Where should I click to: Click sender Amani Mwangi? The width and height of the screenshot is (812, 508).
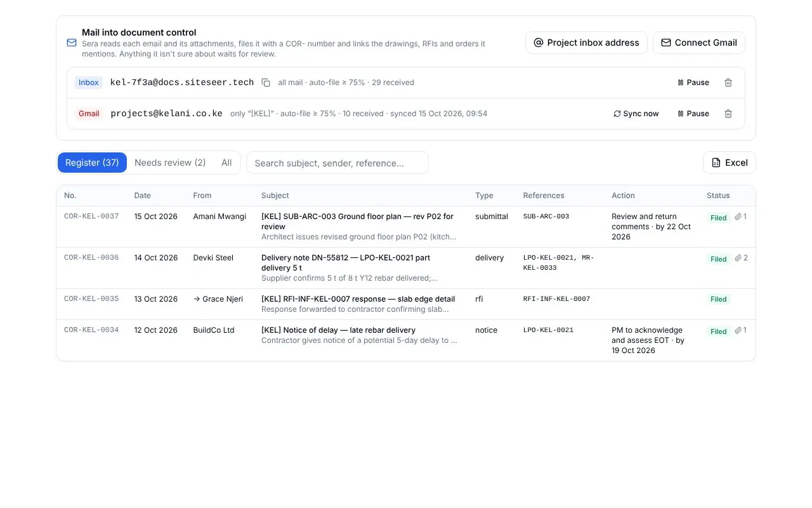point(219,217)
